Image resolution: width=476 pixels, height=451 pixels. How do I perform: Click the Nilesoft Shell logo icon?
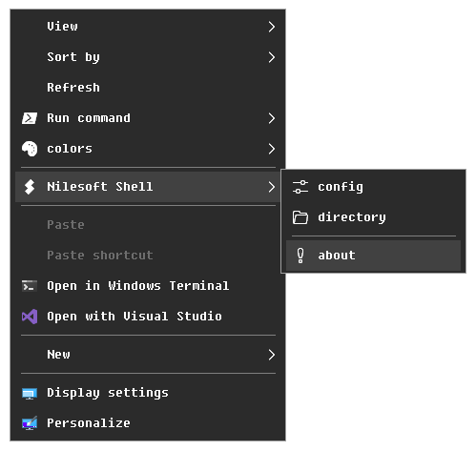tap(30, 187)
